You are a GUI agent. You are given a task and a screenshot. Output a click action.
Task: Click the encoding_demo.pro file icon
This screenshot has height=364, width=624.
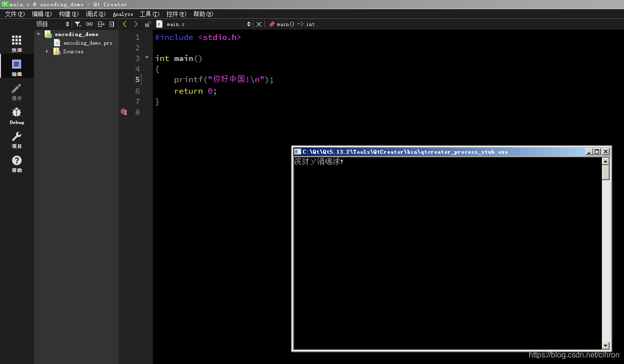(57, 43)
